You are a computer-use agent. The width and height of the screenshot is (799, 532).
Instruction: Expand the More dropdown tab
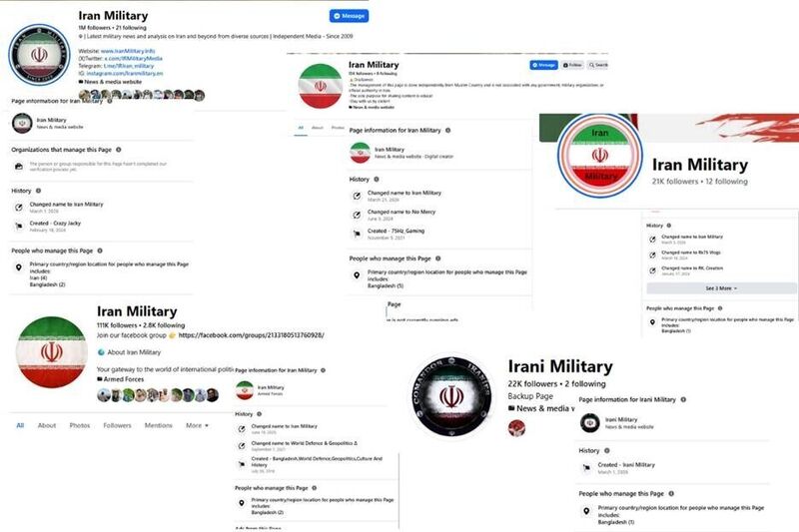197,425
